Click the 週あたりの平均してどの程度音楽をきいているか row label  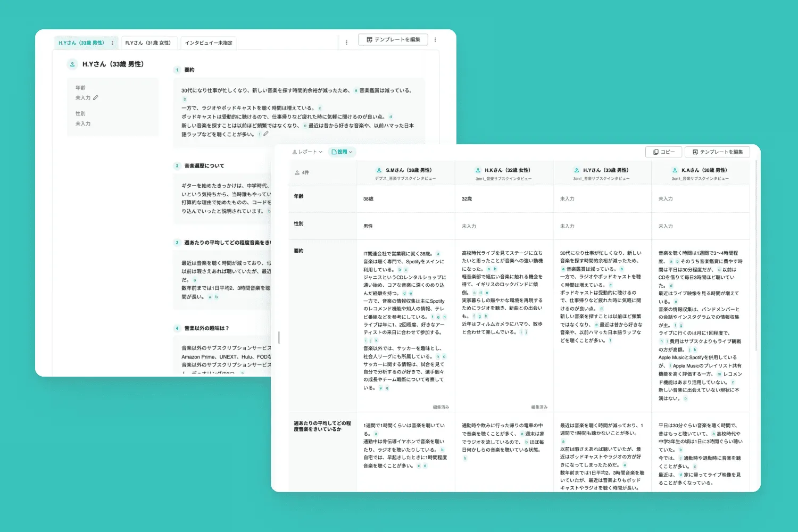(x=322, y=426)
